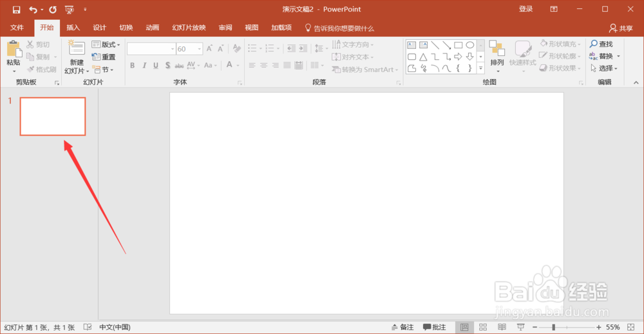644x334 pixels.
Task: Click the zoom in plus button
Action: click(598, 327)
